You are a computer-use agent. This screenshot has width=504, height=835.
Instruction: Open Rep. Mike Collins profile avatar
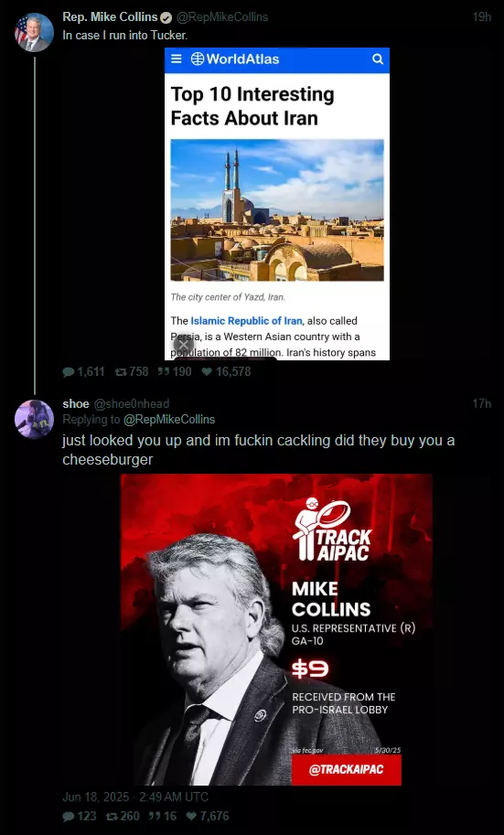(34, 33)
